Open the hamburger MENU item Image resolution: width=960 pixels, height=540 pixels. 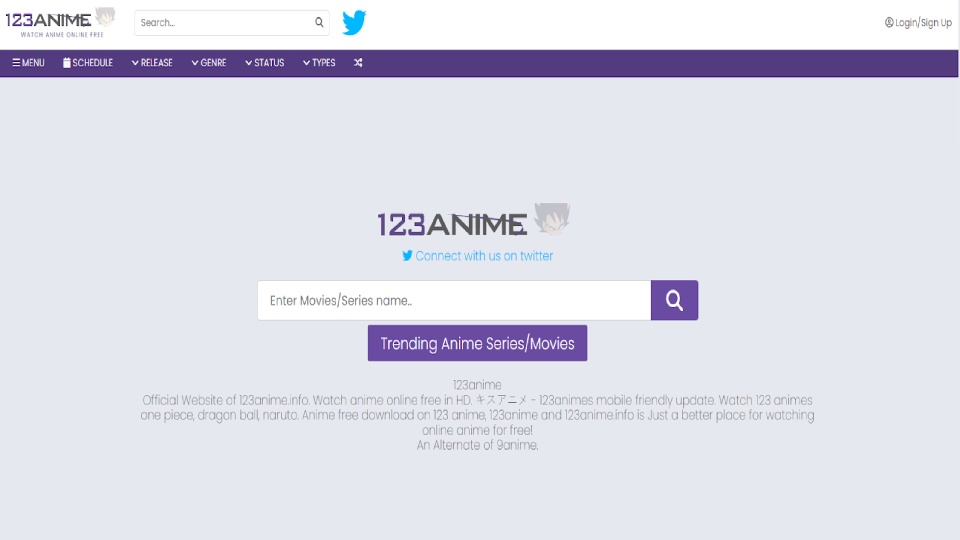pyautogui.click(x=28, y=62)
